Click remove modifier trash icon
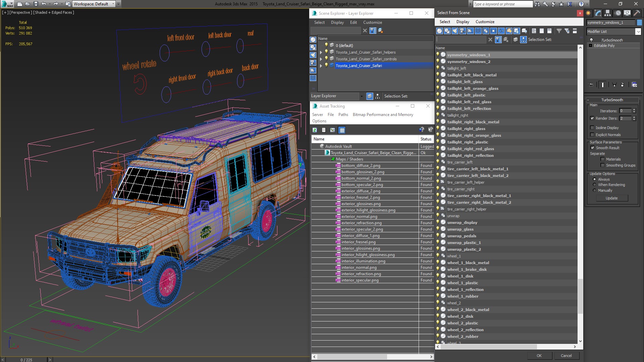This screenshot has height=362, width=644. click(622, 85)
